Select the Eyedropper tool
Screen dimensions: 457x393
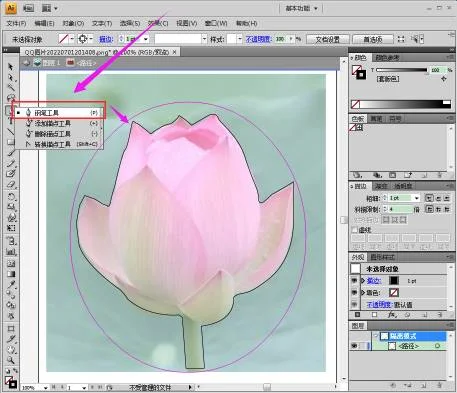[x=11, y=284]
